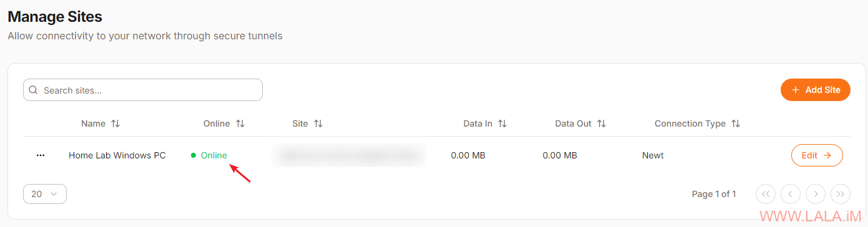The image size is (868, 227).
Task: Sort by Name column arrows icon
Action: [115, 123]
